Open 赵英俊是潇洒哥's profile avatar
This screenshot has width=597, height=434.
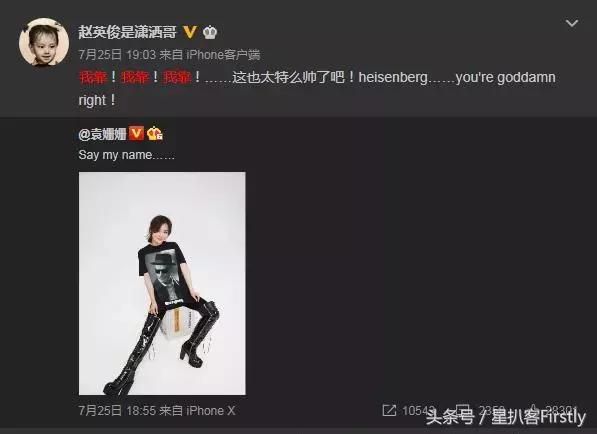click(x=44, y=42)
